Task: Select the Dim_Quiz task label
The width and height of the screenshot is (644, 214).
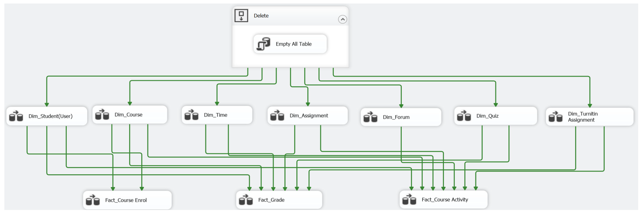Action: pyautogui.click(x=487, y=116)
